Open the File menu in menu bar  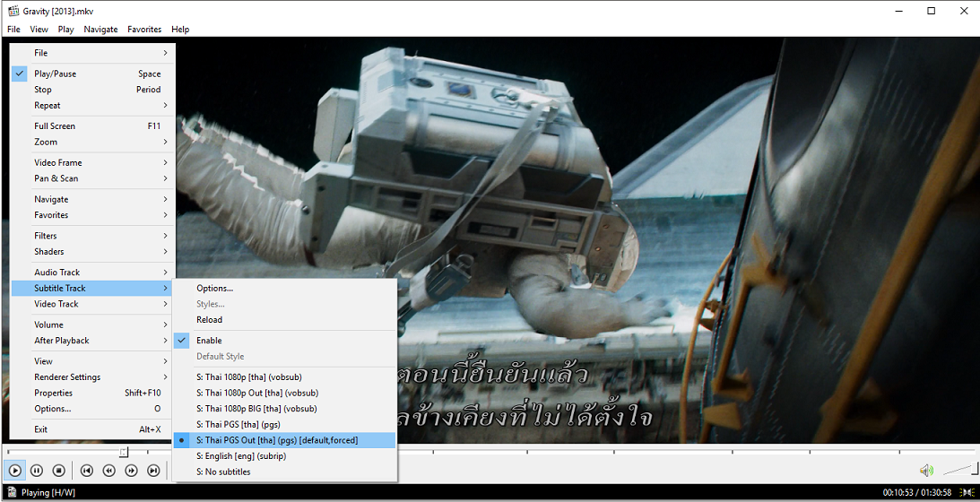point(13,30)
